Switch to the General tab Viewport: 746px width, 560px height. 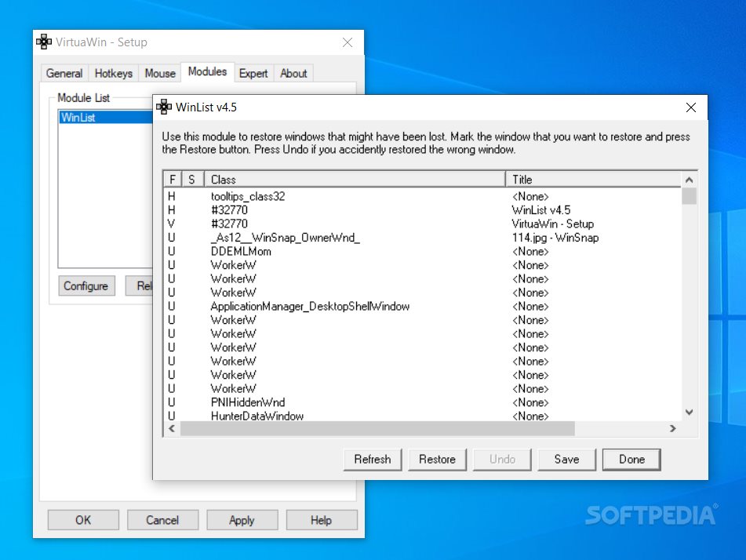coord(64,73)
